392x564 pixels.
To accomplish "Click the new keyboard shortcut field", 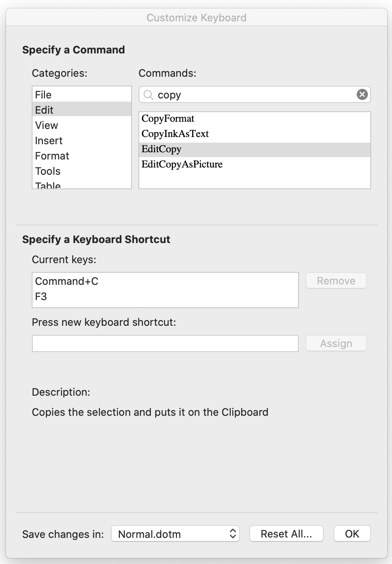I will 165,343.
